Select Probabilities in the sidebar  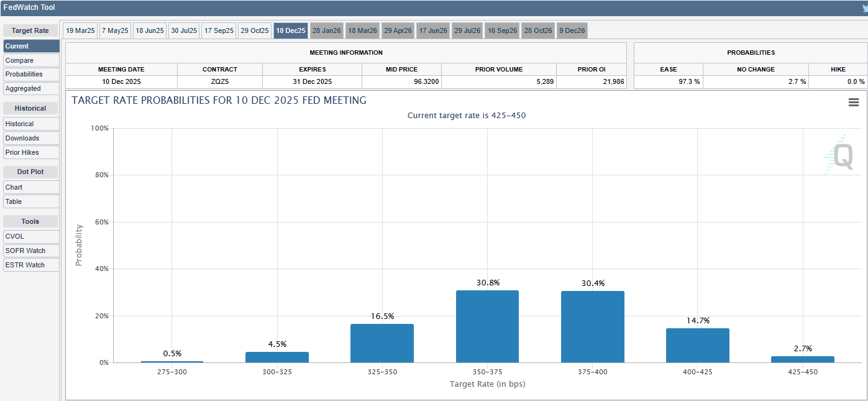(31, 74)
